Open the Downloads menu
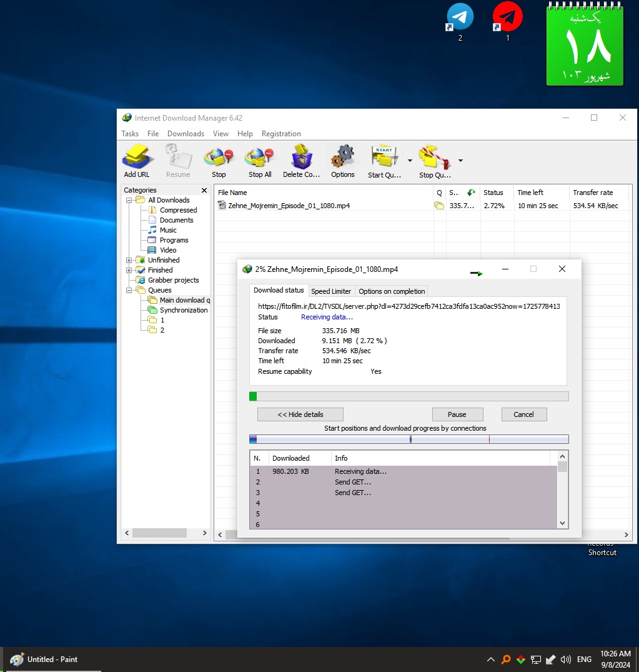This screenshot has height=672, width=639. (186, 134)
